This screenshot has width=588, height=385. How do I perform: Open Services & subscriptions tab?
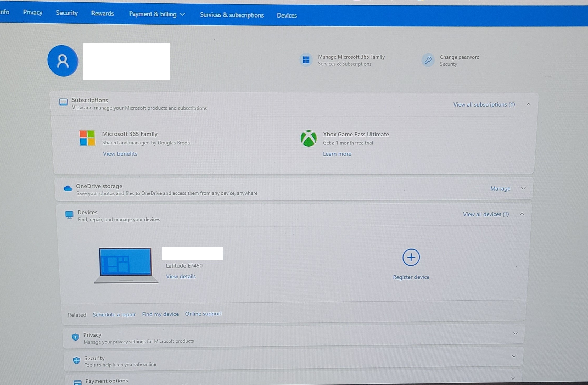tap(232, 15)
